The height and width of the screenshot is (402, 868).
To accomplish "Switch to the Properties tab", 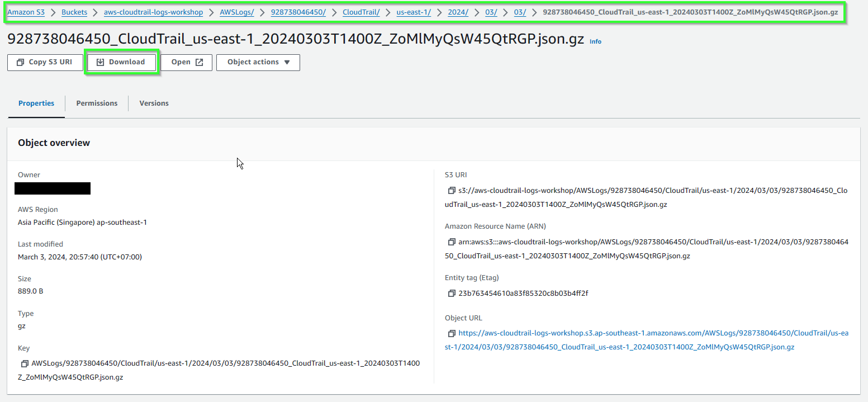I will (x=36, y=103).
